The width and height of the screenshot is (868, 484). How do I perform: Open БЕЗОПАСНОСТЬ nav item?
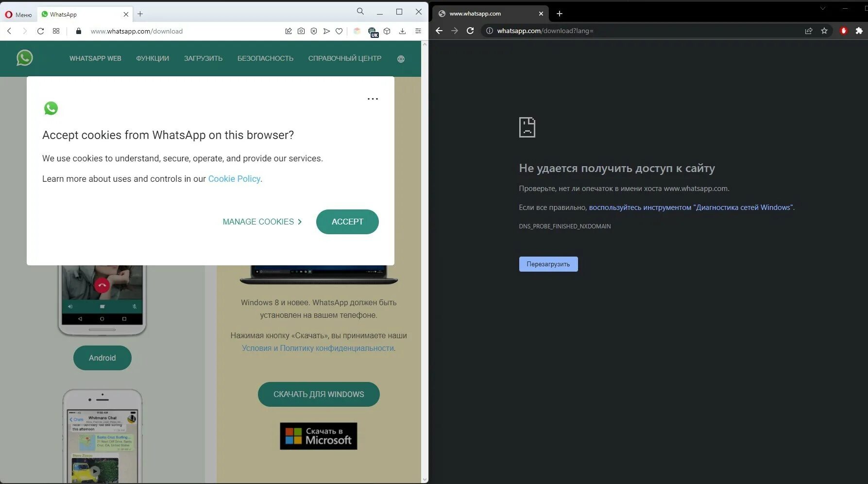pos(265,58)
